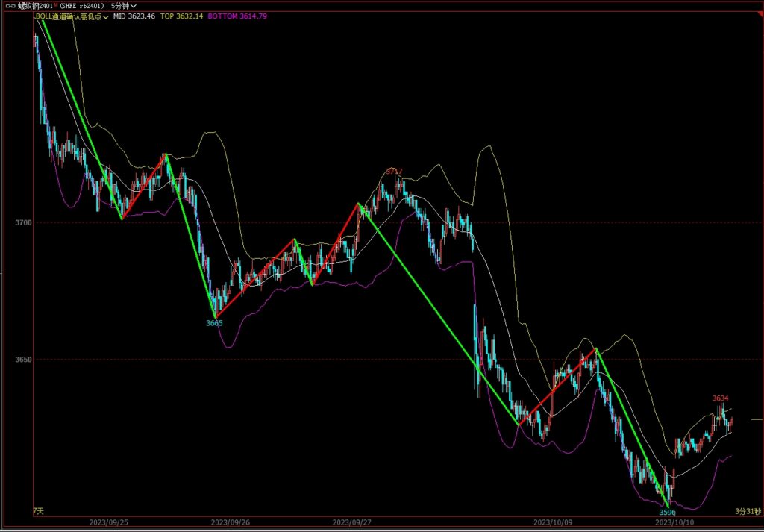This screenshot has width=764, height=532.
Task: Click the 3665 low price label
Action: tap(214, 323)
